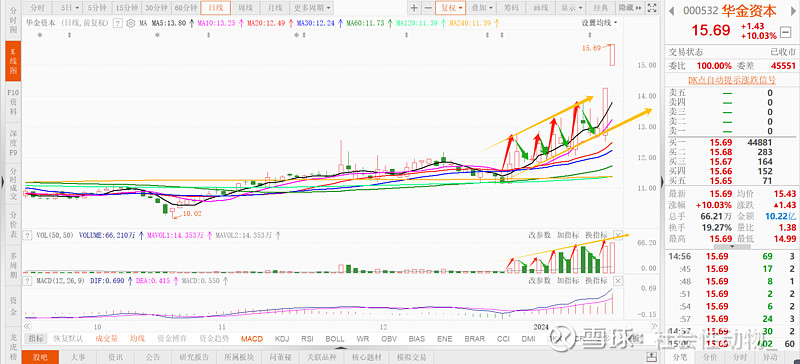Collapse the right quote panel arrow

tap(663, 182)
